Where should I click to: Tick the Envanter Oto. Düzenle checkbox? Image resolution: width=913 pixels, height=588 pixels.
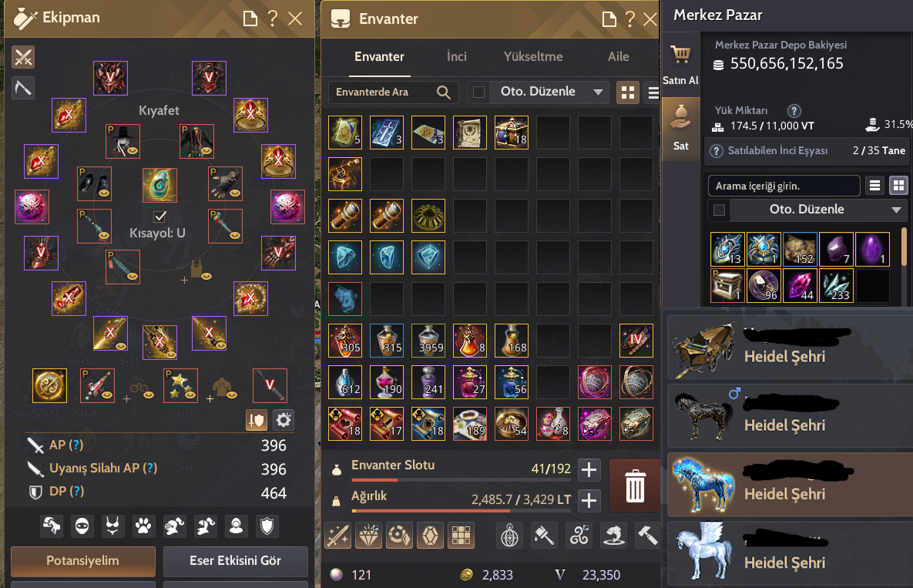point(478,92)
